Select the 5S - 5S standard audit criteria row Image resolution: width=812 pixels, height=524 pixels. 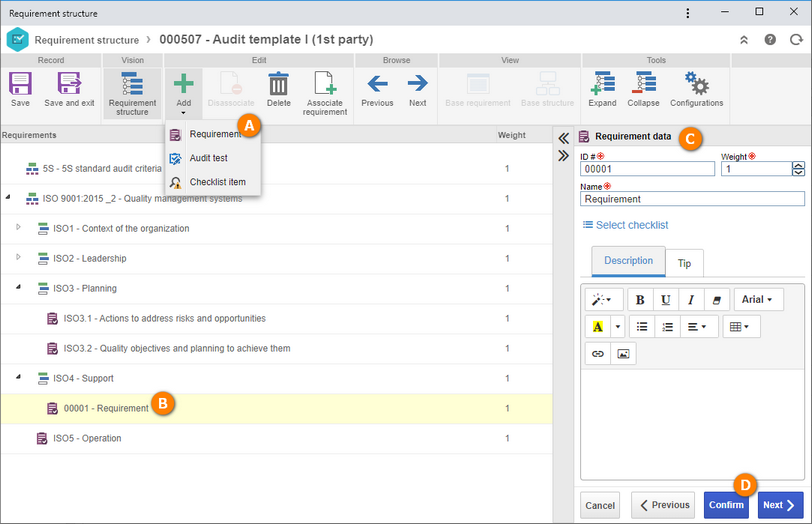[x=276, y=169]
